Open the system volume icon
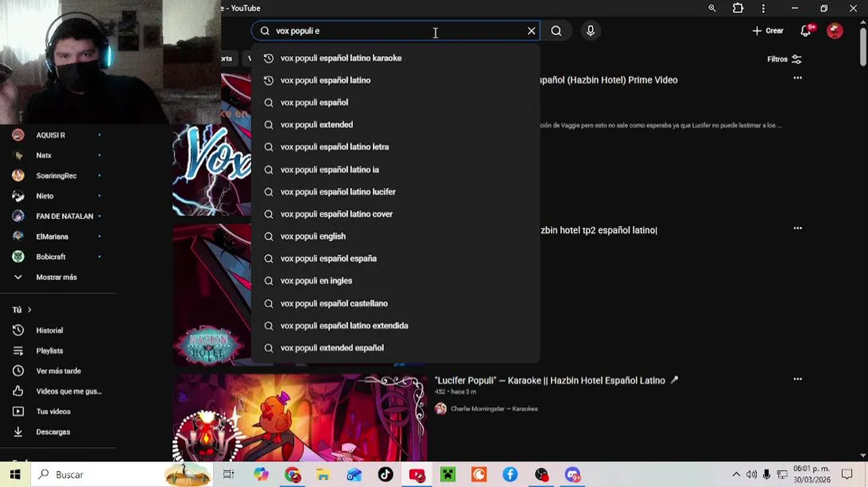This screenshot has width=868, height=487. 752,475
